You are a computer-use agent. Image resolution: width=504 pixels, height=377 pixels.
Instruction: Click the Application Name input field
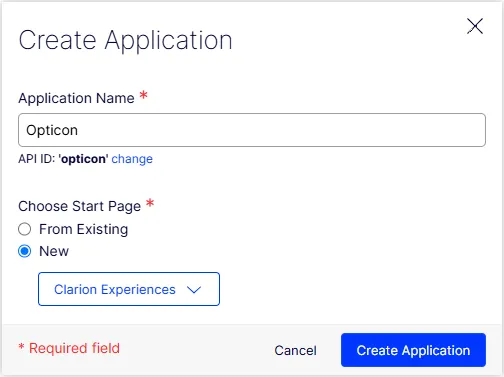pos(252,130)
